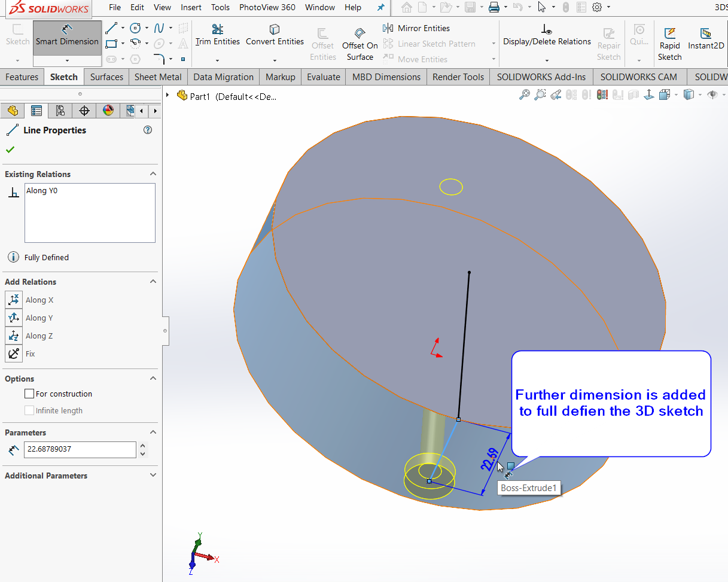Click the Zoom to Fit icon
This screenshot has width=728, height=582.
(525, 95)
